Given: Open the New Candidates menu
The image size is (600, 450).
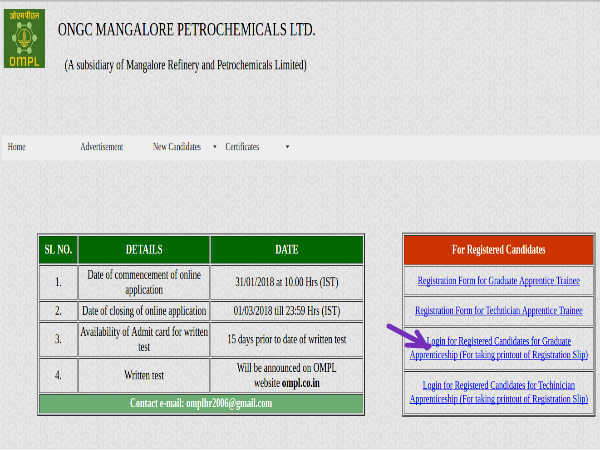Looking at the screenshot, I should pyautogui.click(x=177, y=147).
